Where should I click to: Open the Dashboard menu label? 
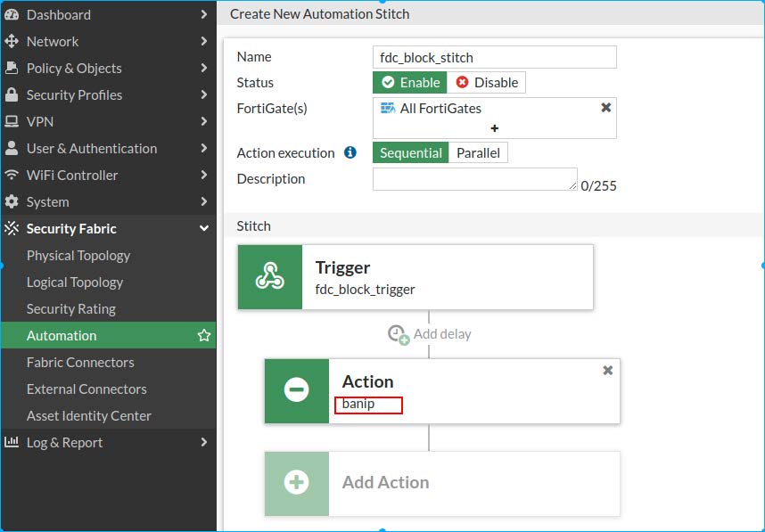tap(59, 14)
